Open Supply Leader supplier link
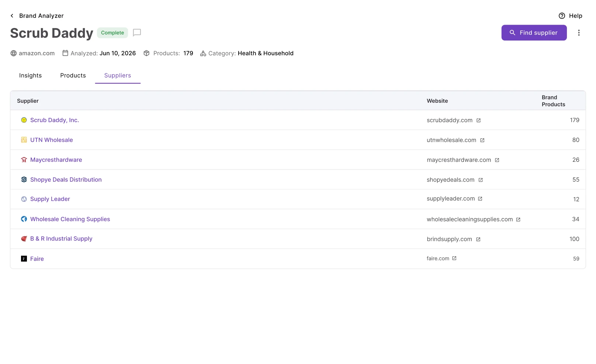Viewport: 596px width, 364px height. (50, 199)
